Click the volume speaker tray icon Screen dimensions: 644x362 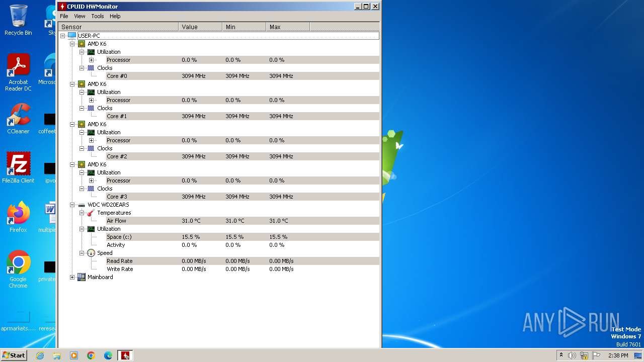(x=572, y=355)
